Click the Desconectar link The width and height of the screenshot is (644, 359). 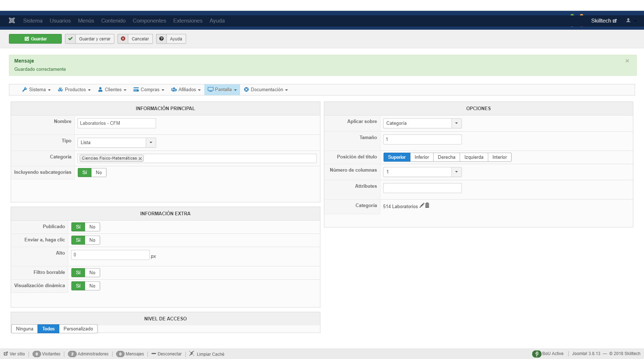(x=166, y=354)
